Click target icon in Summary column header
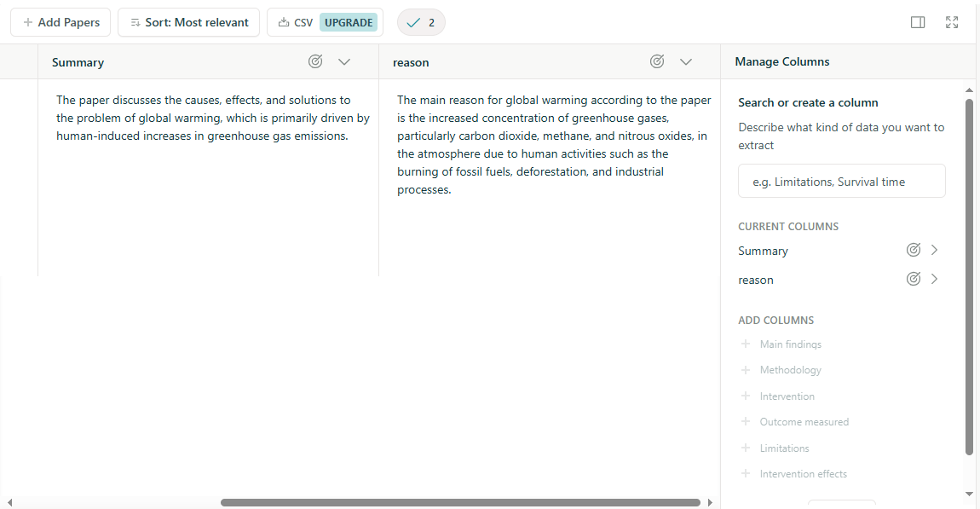Image resolution: width=980 pixels, height=509 pixels. pyautogui.click(x=315, y=61)
